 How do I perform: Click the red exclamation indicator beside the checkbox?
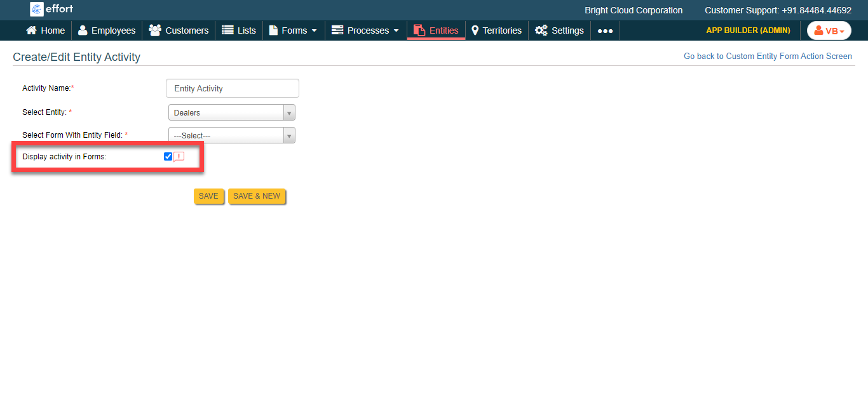[x=178, y=156]
